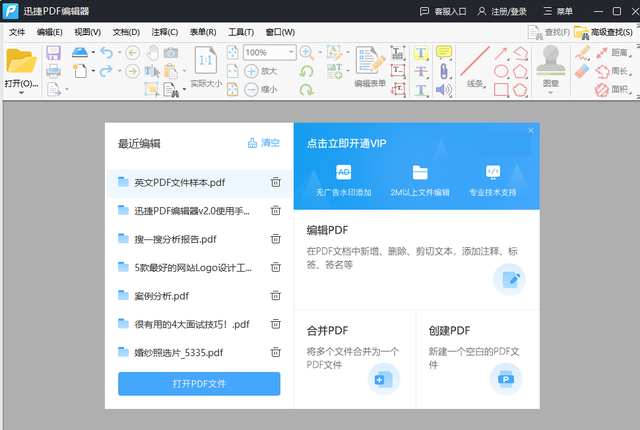Select the 距离 distance measure tool
The image size is (640, 430).
pos(611,53)
